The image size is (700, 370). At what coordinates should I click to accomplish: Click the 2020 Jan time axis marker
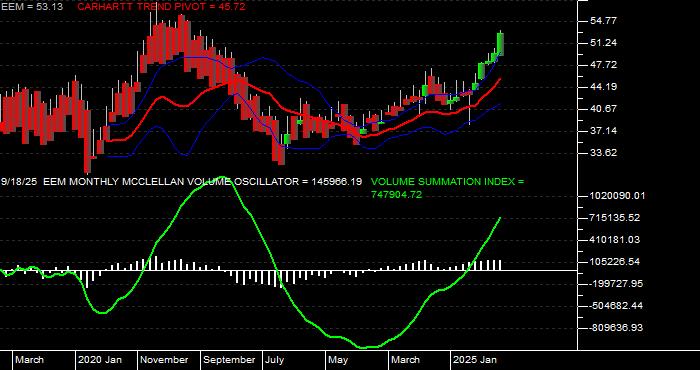coord(100,360)
